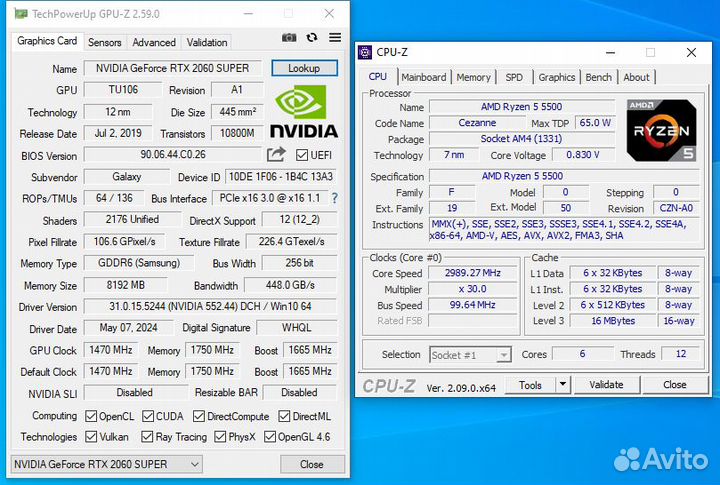Toggle the DirectML checkbox

pos(284,417)
